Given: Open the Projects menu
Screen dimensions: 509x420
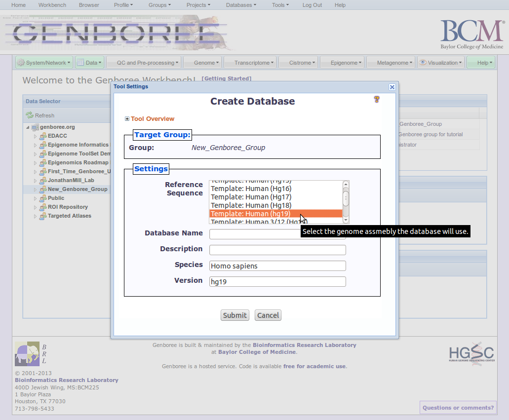Looking at the screenshot, I should coord(199,5).
